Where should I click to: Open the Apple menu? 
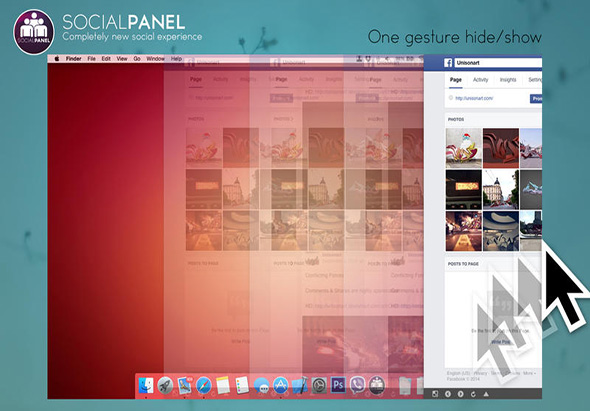coord(57,59)
